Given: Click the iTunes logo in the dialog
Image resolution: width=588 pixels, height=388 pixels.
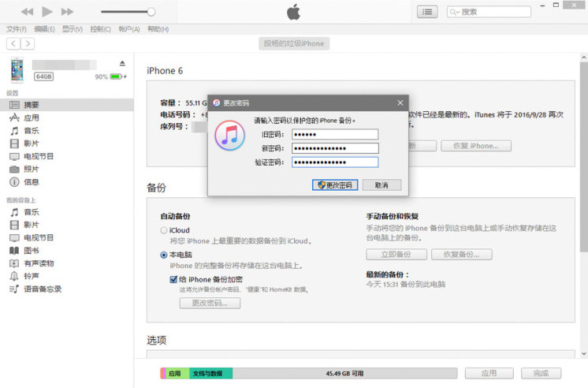Looking at the screenshot, I should pos(230,136).
